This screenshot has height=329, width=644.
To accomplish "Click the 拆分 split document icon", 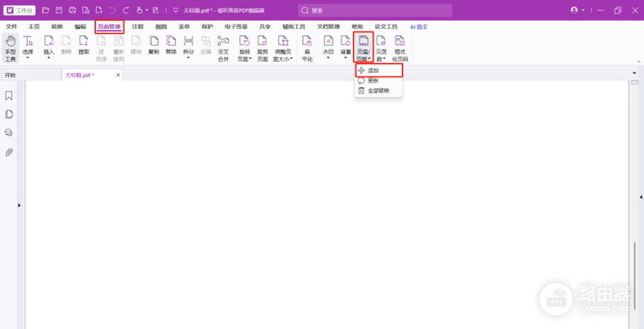I will click(x=188, y=41).
